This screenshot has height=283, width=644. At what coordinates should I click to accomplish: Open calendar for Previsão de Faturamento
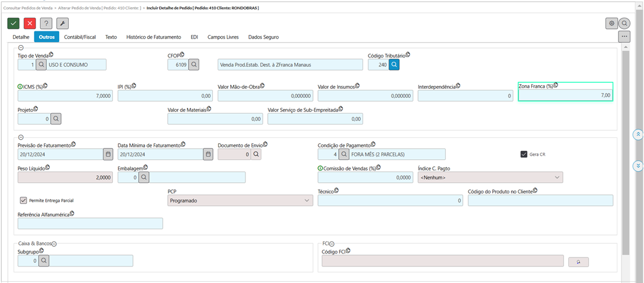point(108,154)
